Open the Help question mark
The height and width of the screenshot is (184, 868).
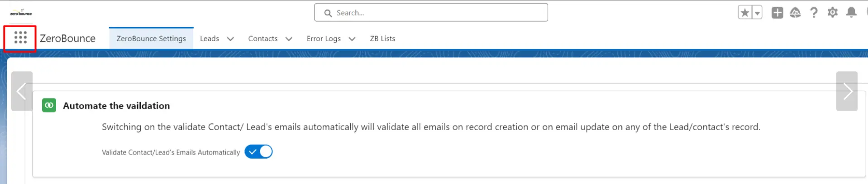pos(814,13)
